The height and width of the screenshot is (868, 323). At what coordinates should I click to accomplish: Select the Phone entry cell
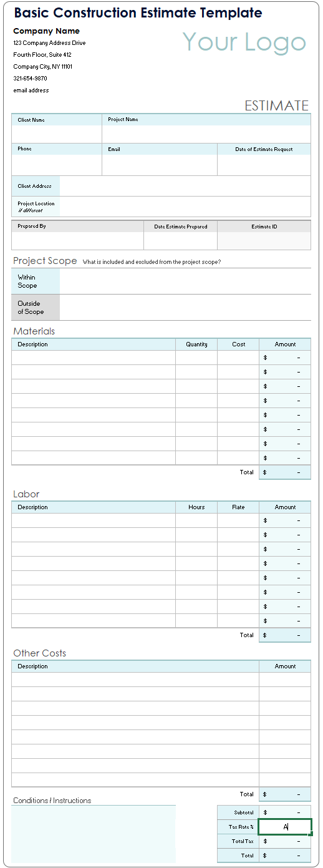pyautogui.click(x=57, y=165)
